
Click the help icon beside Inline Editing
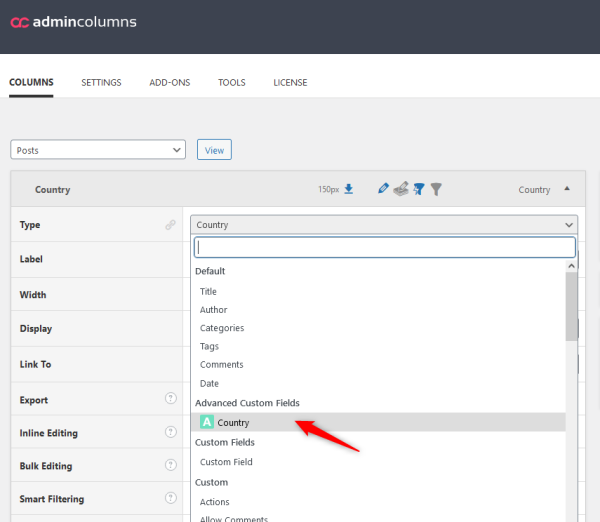click(170, 433)
